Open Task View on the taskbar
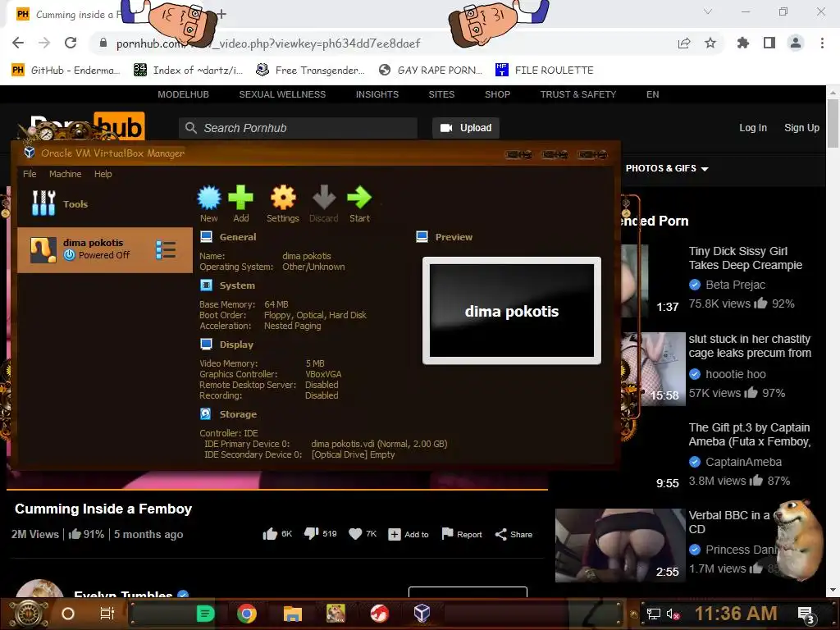Image resolution: width=840 pixels, height=630 pixels. pos(107,614)
